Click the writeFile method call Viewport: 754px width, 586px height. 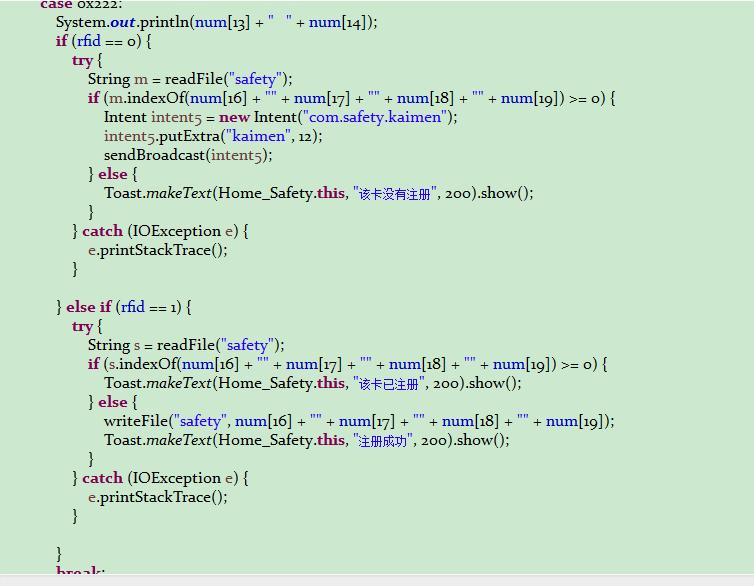pos(137,421)
